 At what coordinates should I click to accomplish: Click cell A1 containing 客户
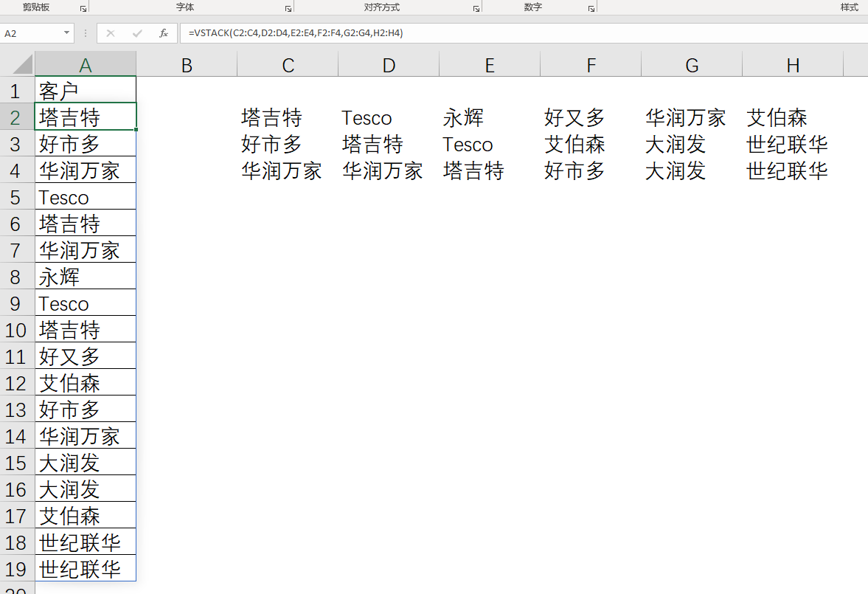[86, 90]
